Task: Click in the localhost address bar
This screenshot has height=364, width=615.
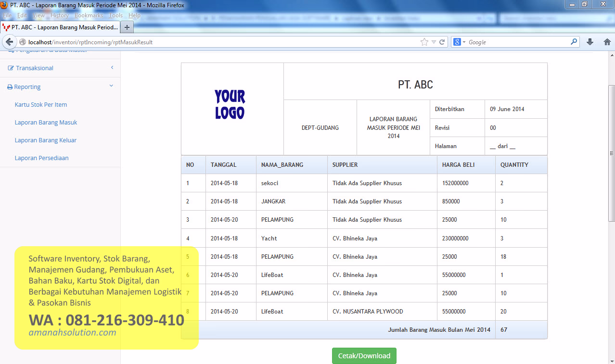Action: click(x=221, y=42)
